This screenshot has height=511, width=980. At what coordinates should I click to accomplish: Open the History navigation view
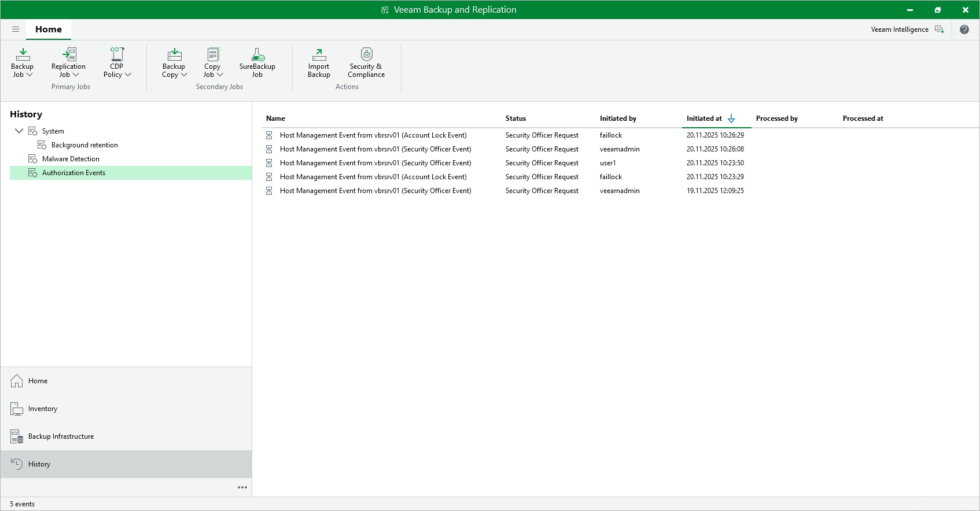click(x=126, y=464)
